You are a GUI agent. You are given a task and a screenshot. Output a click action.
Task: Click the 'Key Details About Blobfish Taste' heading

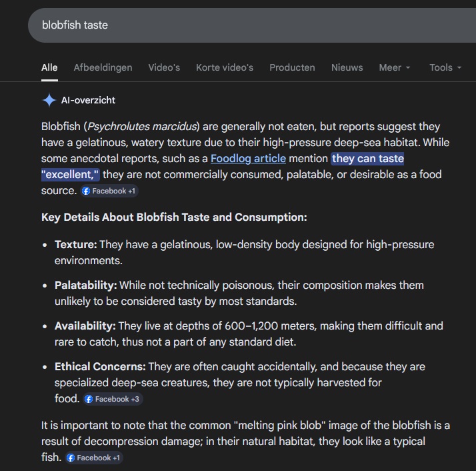(x=174, y=217)
